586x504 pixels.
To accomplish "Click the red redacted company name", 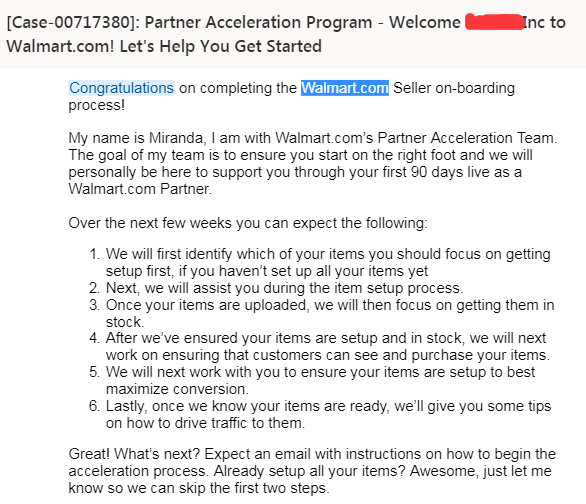I will (494, 22).
